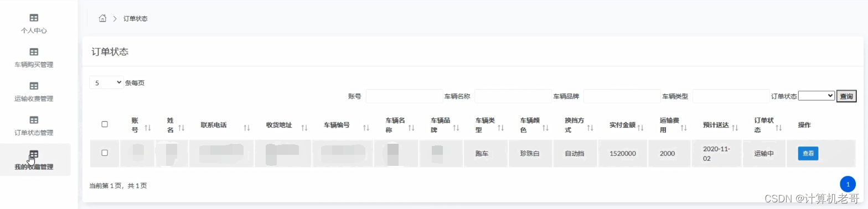Sort table by 实付金额 column arrows
The width and height of the screenshot is (868, 209).
pos(640,128)
